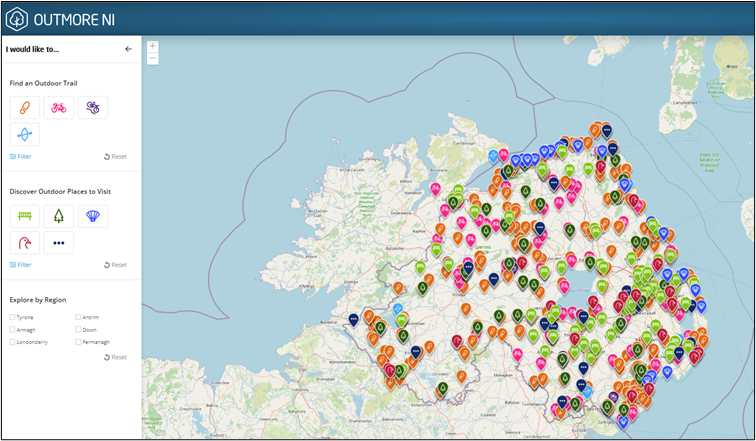This screenshot has height=441, width=756.
Task: Select the red bird nature reserve icon
Action: pos(25,243)
